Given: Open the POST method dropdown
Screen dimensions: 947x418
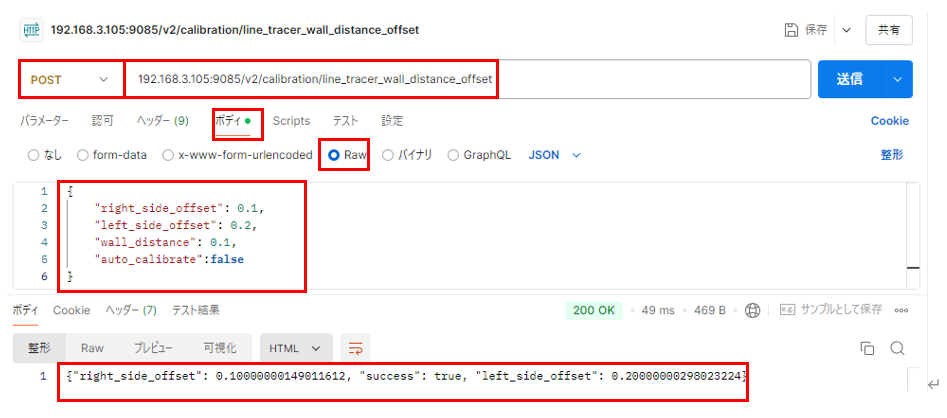Looking at the screenshot, I should [71, 79].
